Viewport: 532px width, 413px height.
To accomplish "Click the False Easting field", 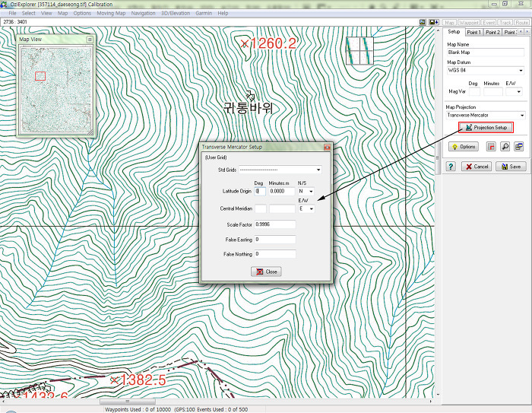I will coord(275,240).
